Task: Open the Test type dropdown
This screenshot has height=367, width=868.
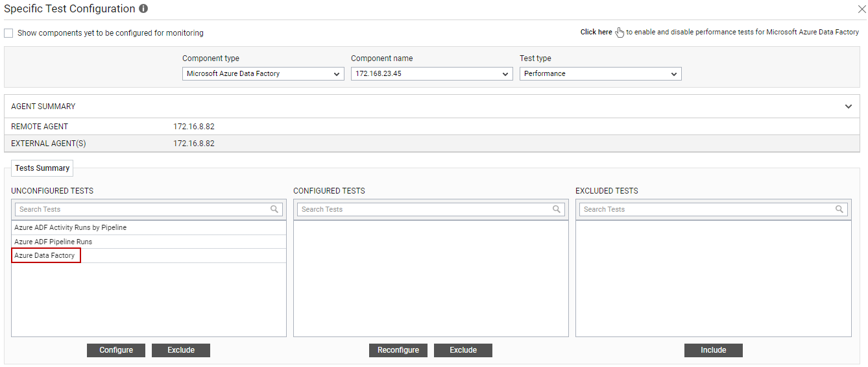Action: coord(601,74)
